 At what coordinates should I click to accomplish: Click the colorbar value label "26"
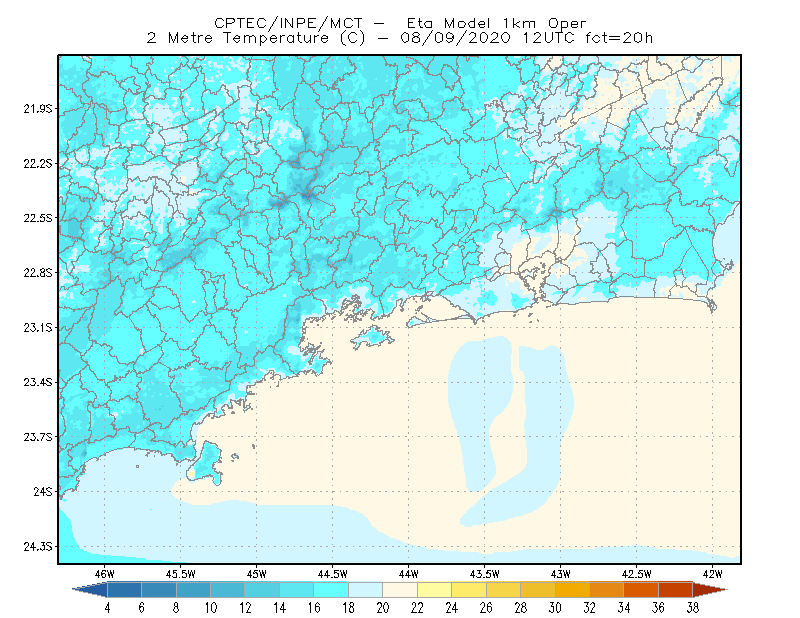coord(486,608)
